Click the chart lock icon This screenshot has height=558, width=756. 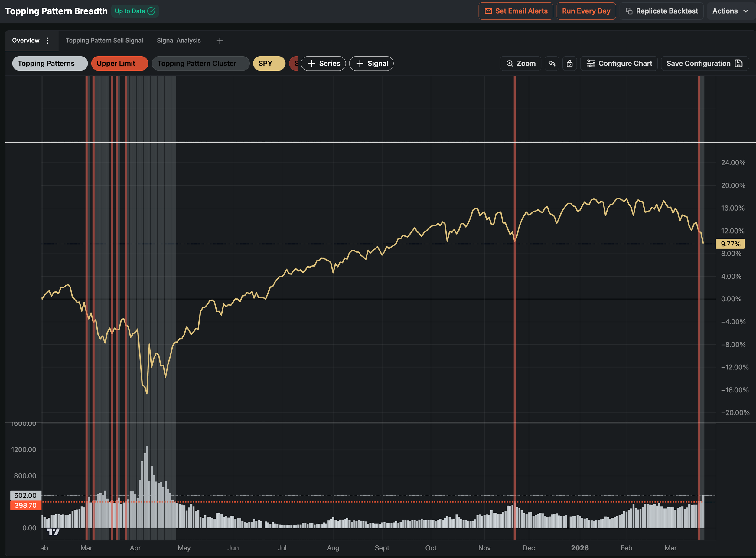569,64
